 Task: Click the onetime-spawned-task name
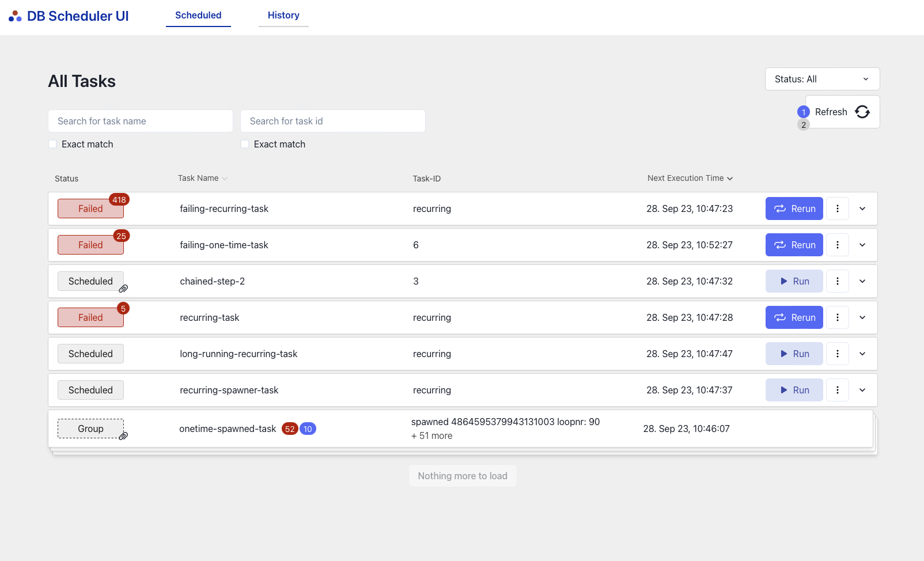coord(228,429)
